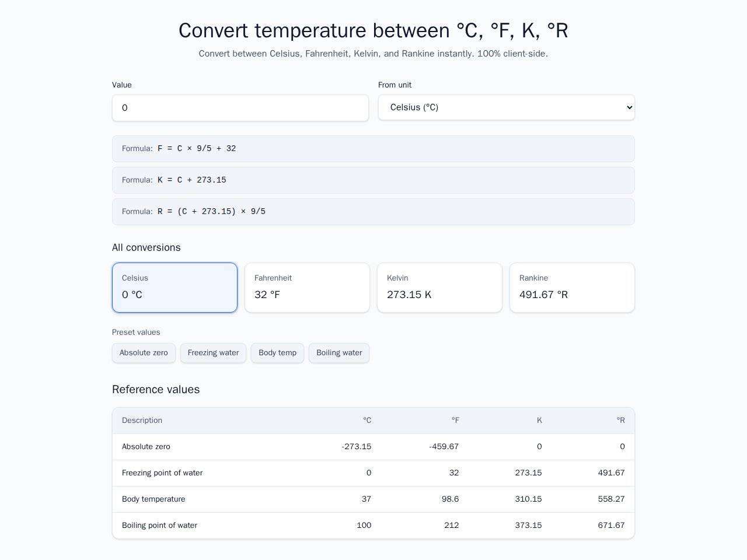
Task: Click the Celsius conversion card
Action: point(174,288)
